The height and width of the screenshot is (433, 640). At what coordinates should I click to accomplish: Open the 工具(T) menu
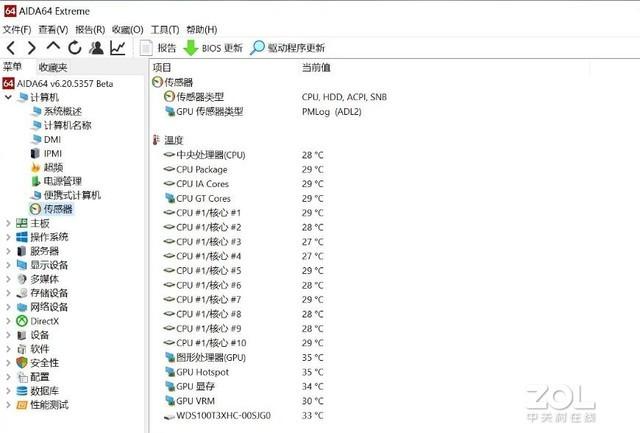(x=165, y=30)
